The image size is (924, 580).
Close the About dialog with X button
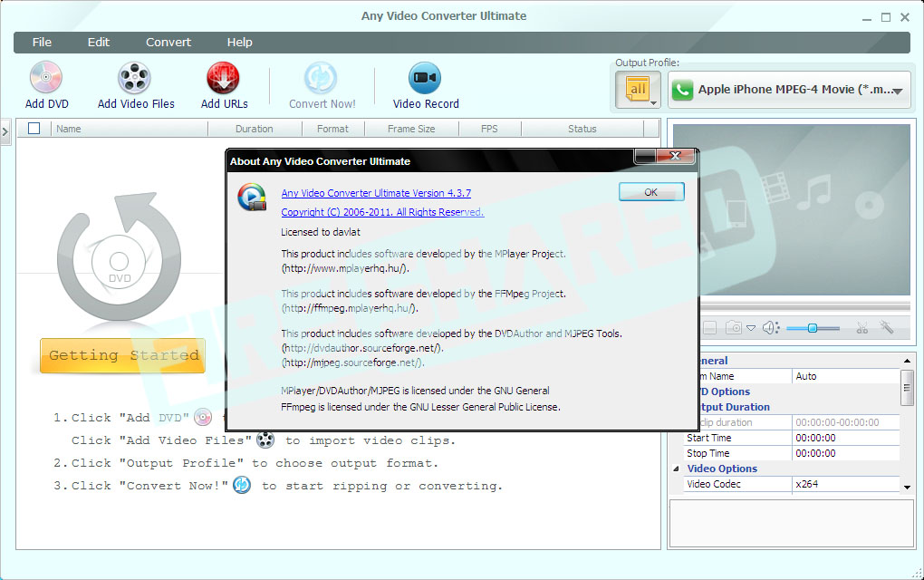pyautogui.click(x=675, y=156)
